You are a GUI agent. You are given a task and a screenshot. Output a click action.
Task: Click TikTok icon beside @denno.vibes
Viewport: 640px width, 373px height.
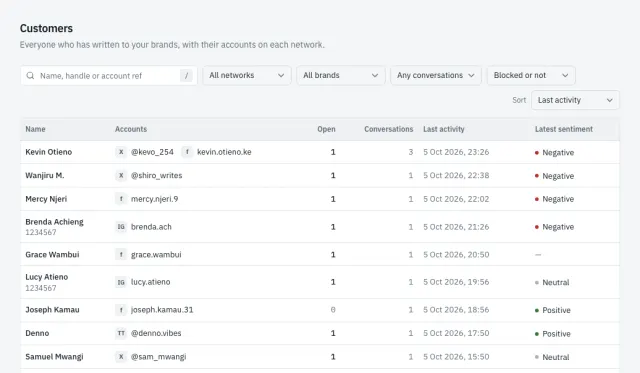click(x=121, y=333)
